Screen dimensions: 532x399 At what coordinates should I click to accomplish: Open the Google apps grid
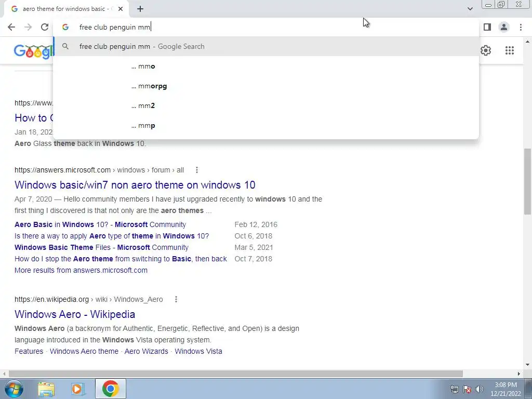pos(509,50)
